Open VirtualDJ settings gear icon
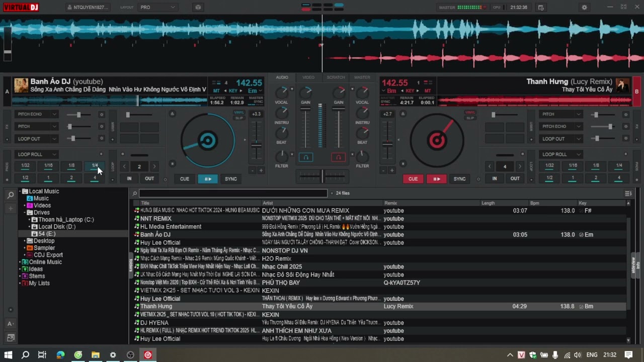 coord(584,8)
